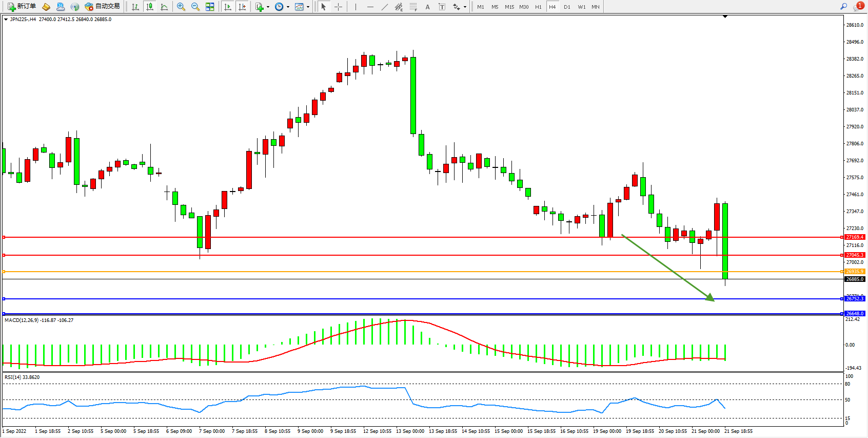The width and height of the screenshot is (868, 438).
Task: Switch chart to line chart mode
Action: point(164,7)
